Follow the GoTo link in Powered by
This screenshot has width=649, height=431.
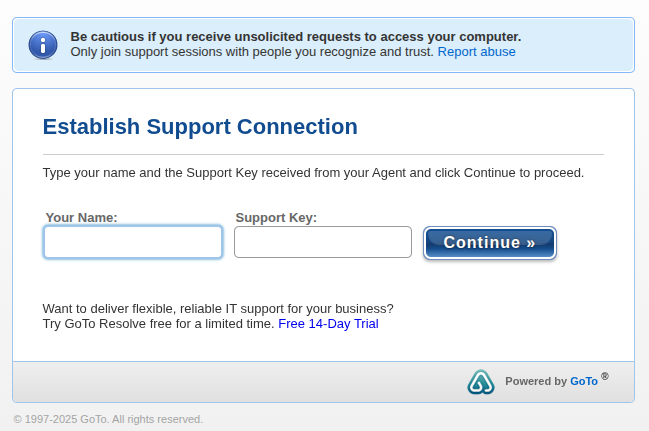[584, 381]
